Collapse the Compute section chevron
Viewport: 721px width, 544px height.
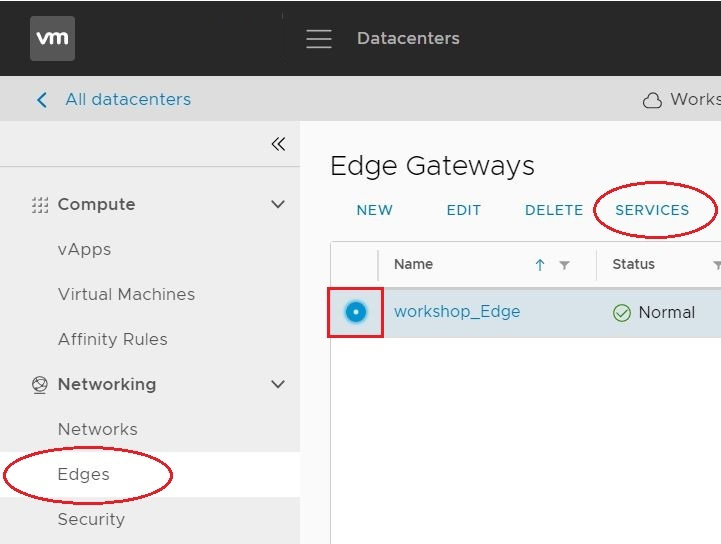point(278,204)
